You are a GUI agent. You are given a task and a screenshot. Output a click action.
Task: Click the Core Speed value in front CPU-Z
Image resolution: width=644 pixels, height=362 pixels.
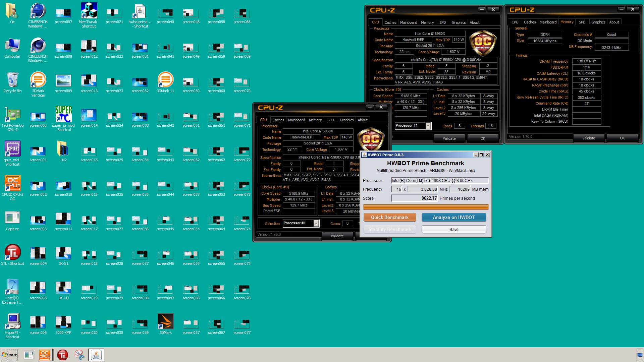pos(299,193)
